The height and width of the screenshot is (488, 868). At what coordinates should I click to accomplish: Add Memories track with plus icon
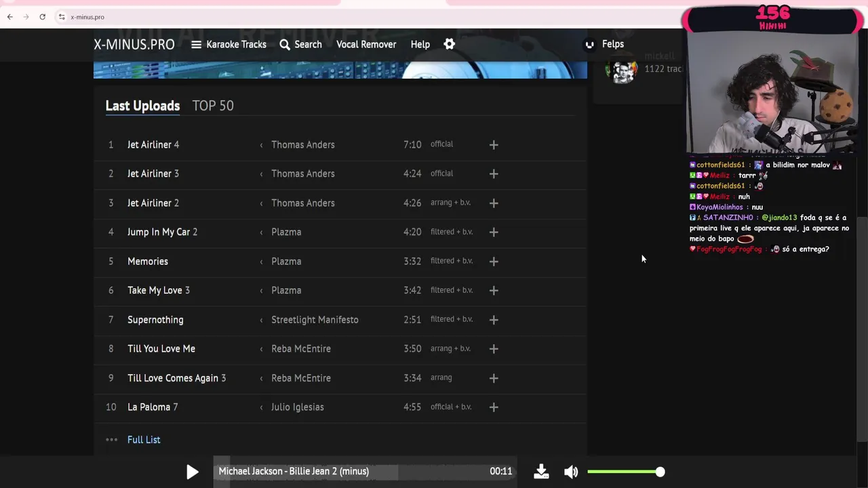pyautogui.click(x=494, y=261)
